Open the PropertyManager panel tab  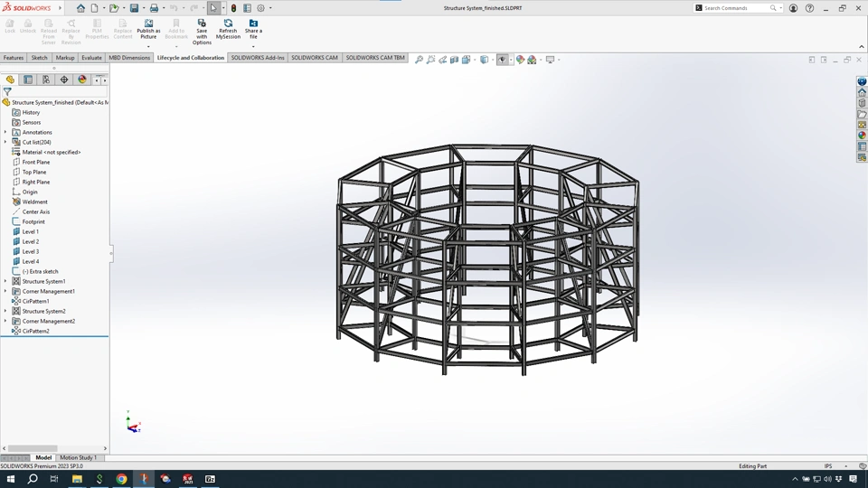pyautogui.click(x=28, y=80)
